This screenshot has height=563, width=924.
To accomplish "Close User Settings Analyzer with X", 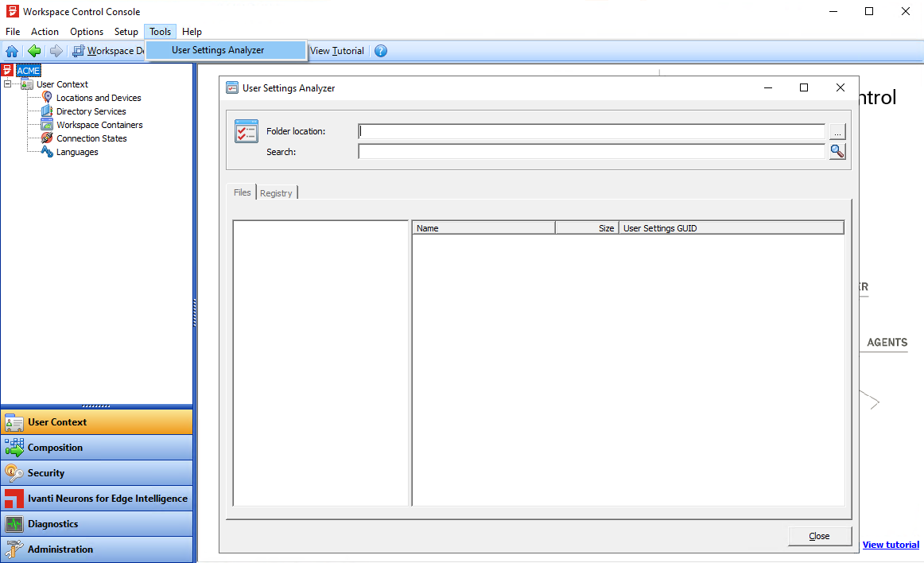I will [841, 87].
